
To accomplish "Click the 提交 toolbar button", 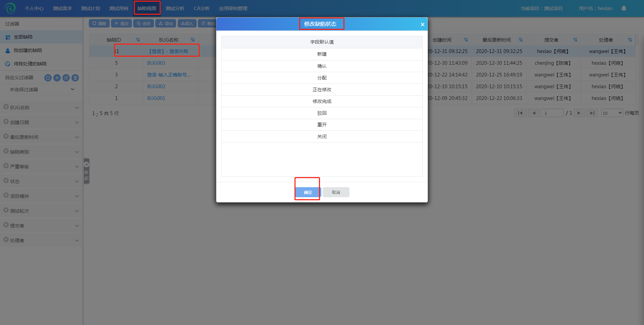I will click(x=121, y=23).
